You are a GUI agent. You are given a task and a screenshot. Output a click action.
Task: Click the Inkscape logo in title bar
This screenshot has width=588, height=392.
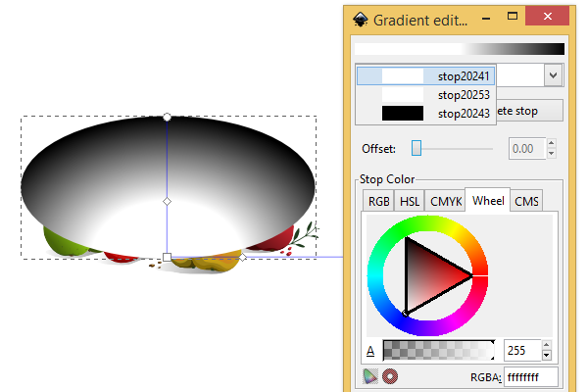(361, 18)
